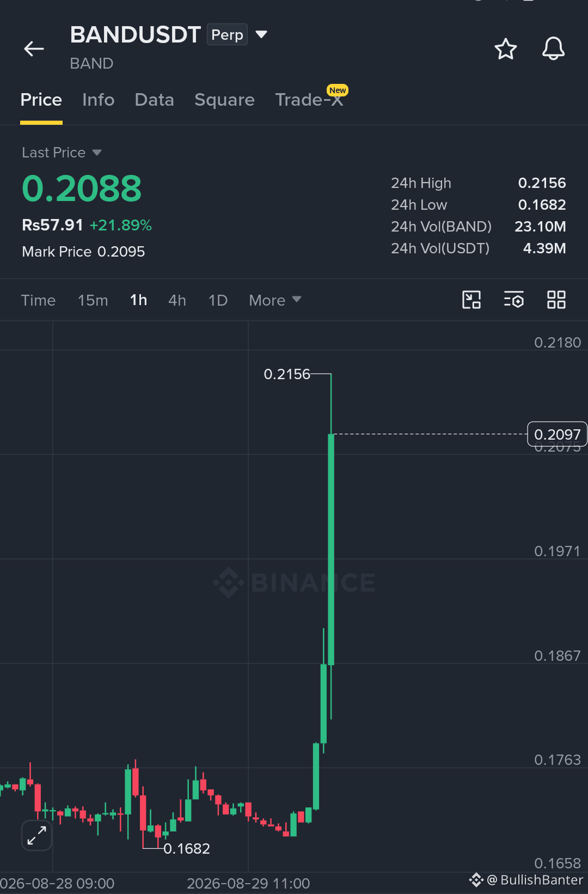Open the four-square grid view icon
This screenshot has height=894, width=588.
point(556,300)
